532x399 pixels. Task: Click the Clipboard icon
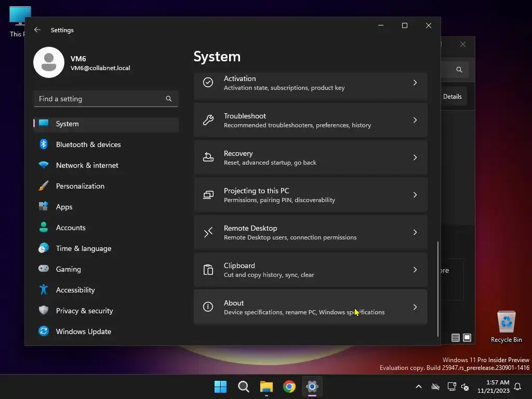(x=208, y=270)
